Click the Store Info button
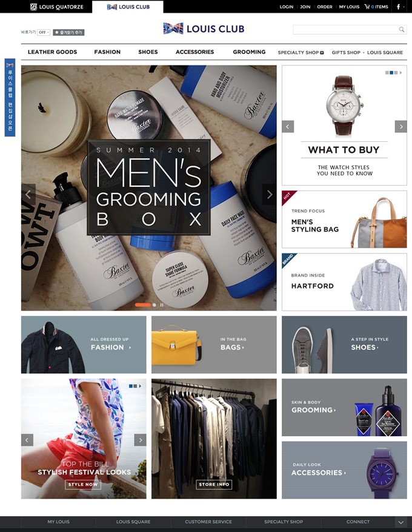 (x=214, y=485)
